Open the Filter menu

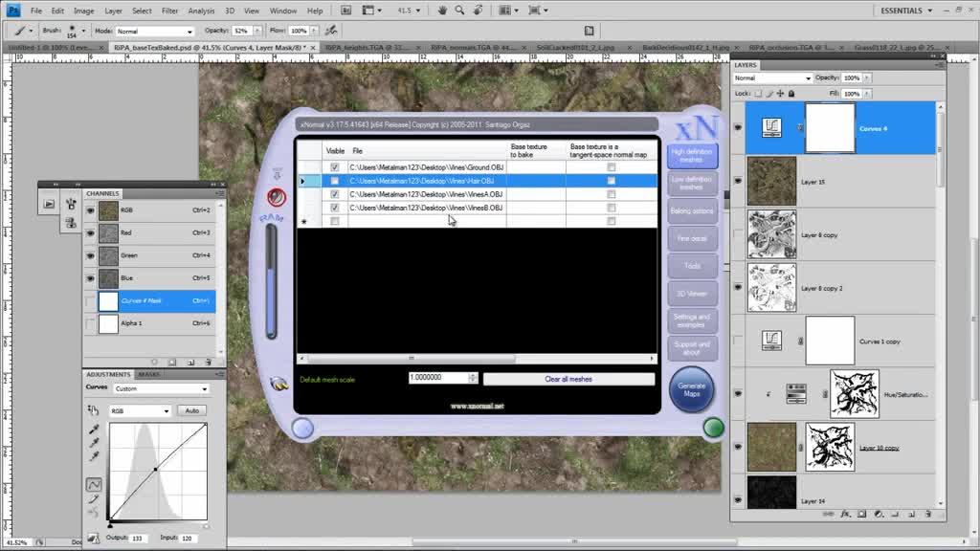click(x=169, y=11)
